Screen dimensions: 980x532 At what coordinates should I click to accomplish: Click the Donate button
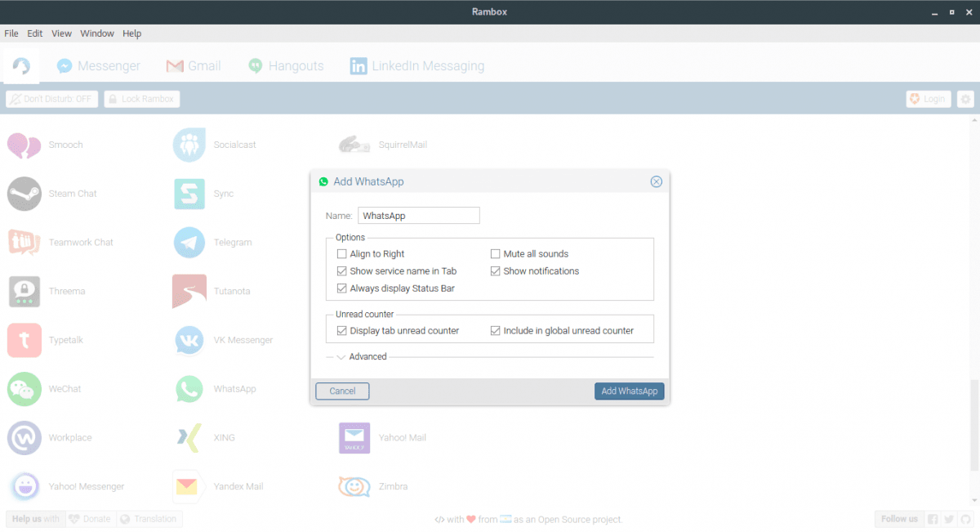(x=91, y=519)
